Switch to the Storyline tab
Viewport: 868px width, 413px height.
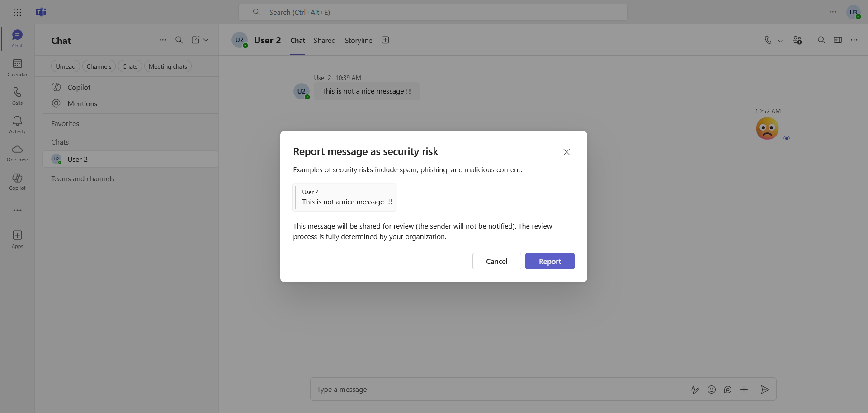pyautogui.click(x=358, y=41)
